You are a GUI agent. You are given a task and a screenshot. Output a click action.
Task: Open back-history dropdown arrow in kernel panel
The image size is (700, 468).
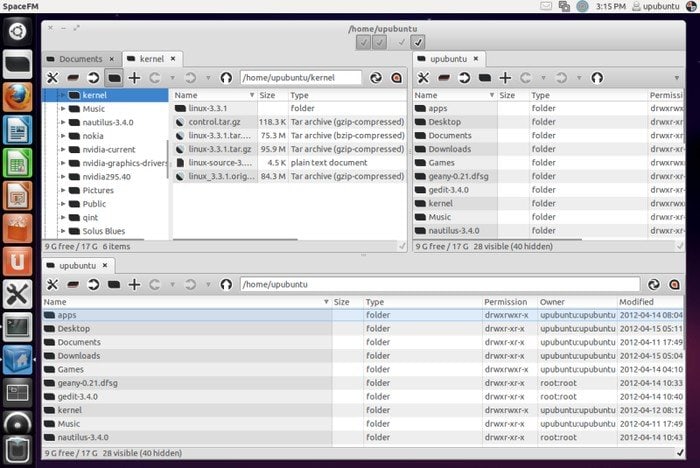point(172,78)
